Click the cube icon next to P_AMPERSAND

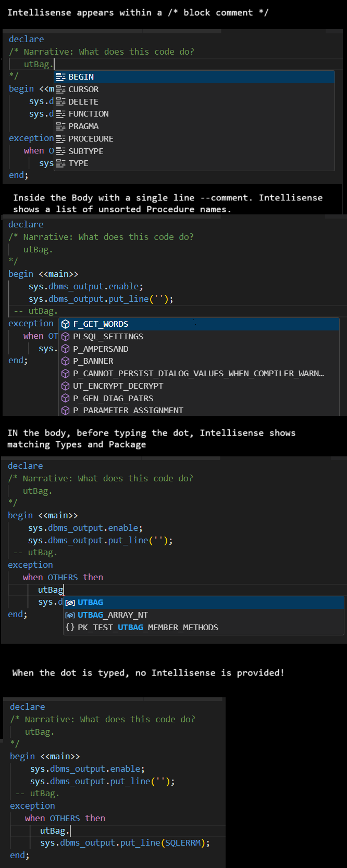point(66,349)
